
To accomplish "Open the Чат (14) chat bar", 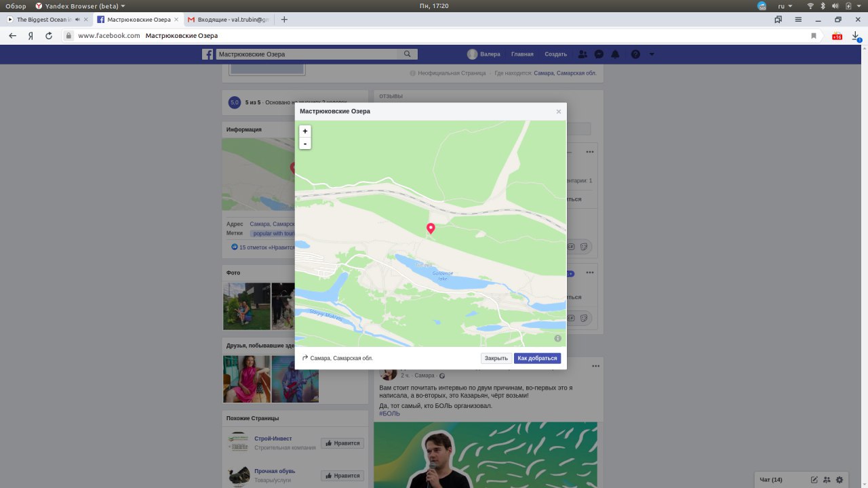I will coord(771,480).
